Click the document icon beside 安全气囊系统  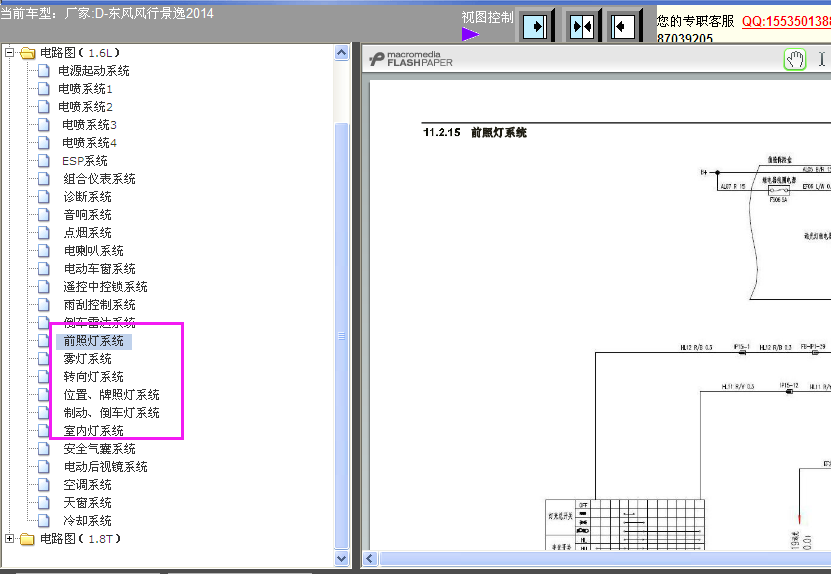pyautogui.click(x=44, y=449)
